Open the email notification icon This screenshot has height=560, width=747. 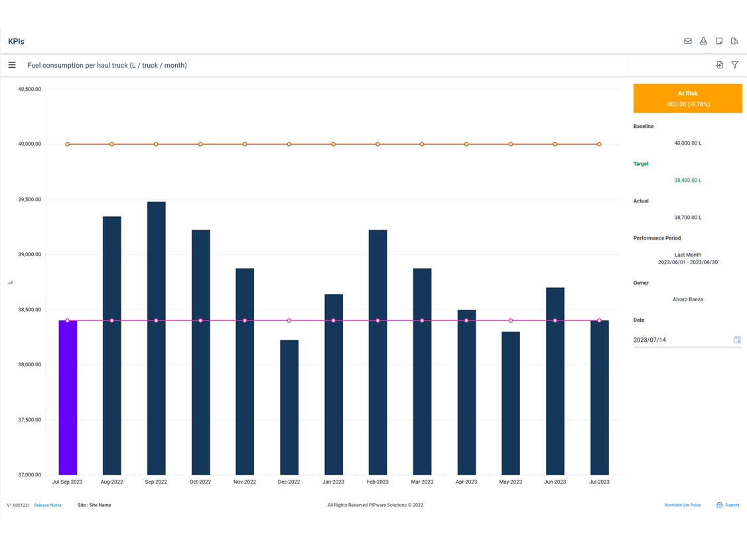687,41
